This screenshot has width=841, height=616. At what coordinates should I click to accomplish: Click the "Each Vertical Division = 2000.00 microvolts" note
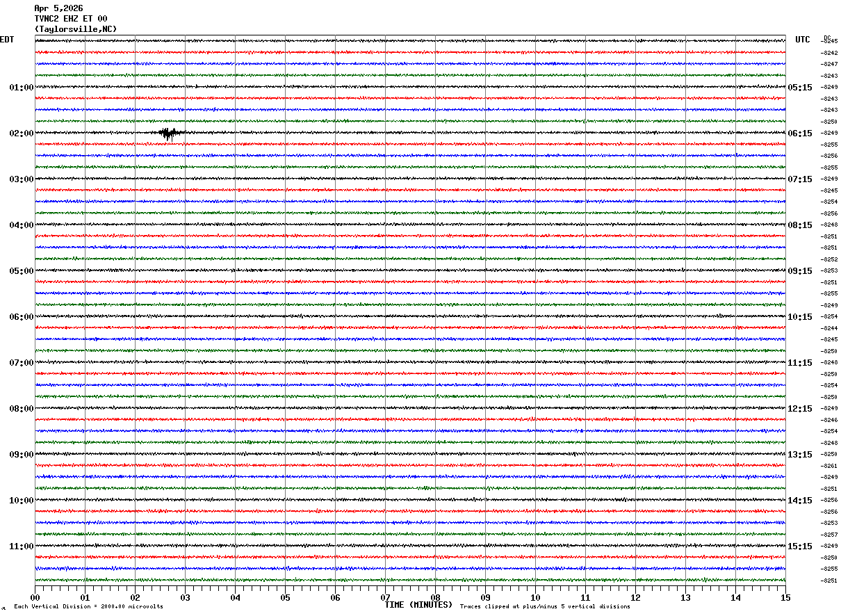click(x=88, y=607)
